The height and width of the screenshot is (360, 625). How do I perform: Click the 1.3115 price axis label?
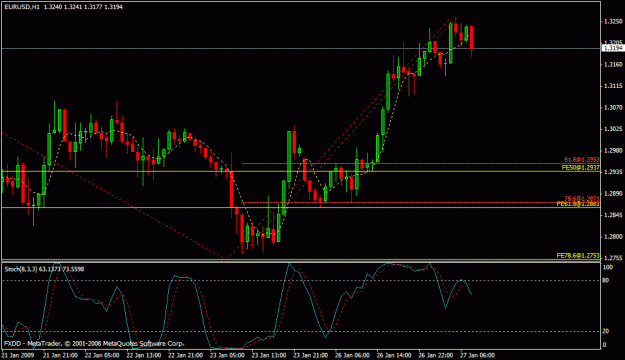point(613,86)
